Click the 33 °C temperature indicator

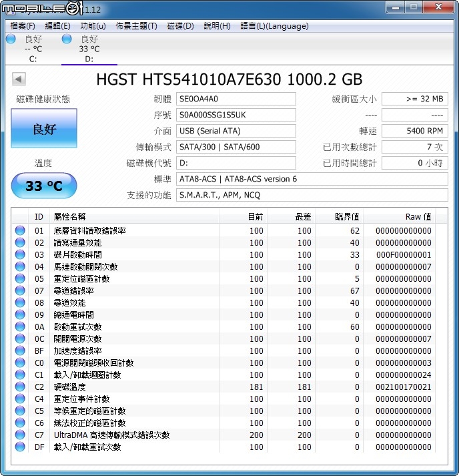pos(44,186)
